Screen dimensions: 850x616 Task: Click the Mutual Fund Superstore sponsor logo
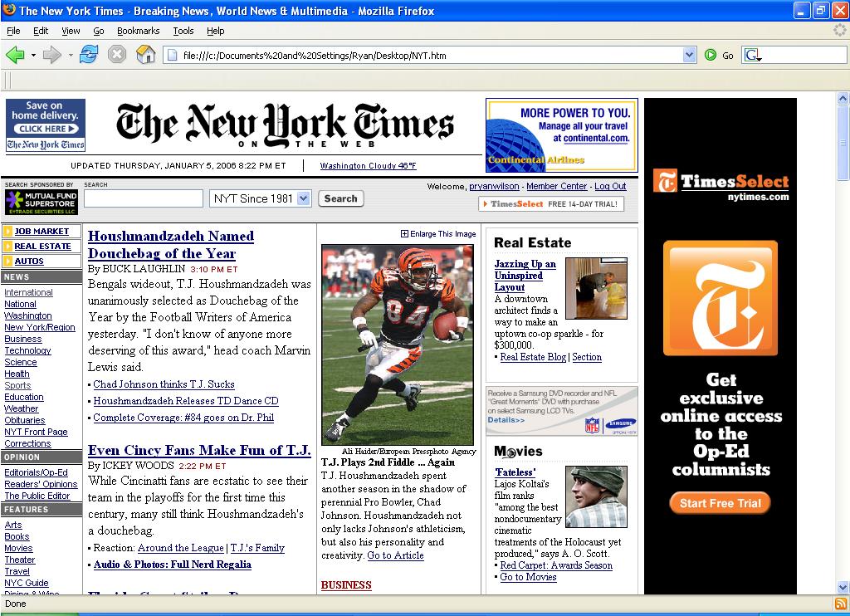[42, 203]
